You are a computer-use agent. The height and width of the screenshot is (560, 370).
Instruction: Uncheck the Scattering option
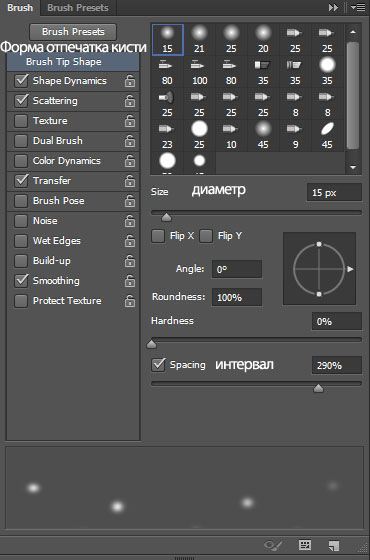pyautogui.click(x=21, y=101)
